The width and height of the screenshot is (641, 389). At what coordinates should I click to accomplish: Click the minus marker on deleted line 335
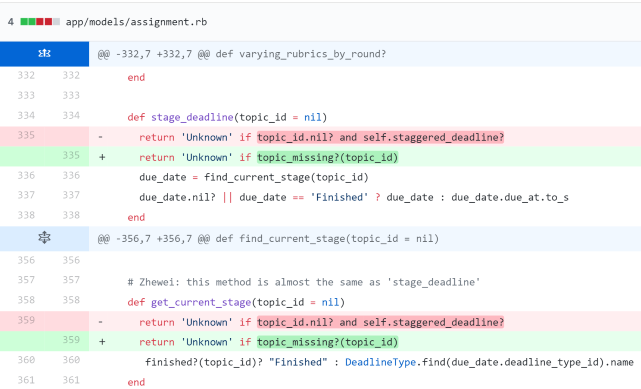[101, 137]
